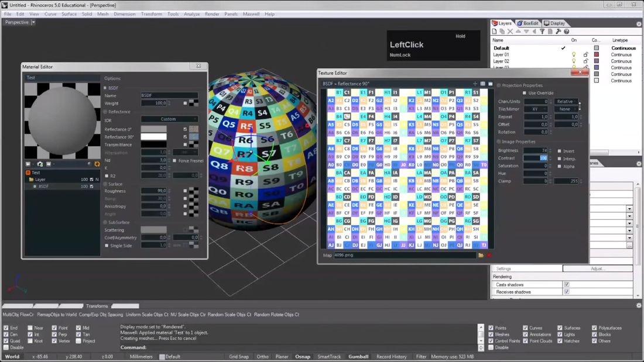Image resolution: width=644 pixels, height=362 pixels.
Task: Toggle Osnap in status bar
Action: (x=303, y=357)
